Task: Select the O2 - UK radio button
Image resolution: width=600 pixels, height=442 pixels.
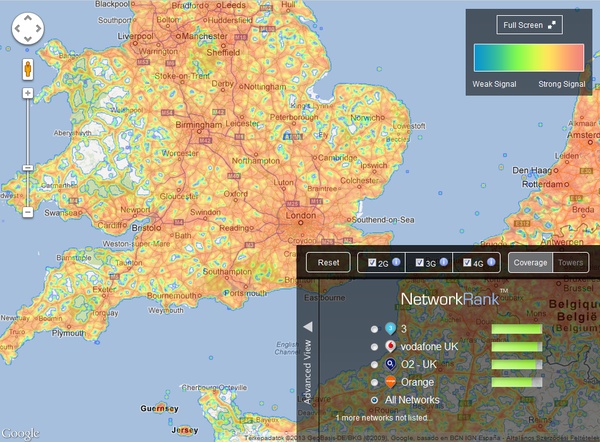Action: tap(374, 364)
